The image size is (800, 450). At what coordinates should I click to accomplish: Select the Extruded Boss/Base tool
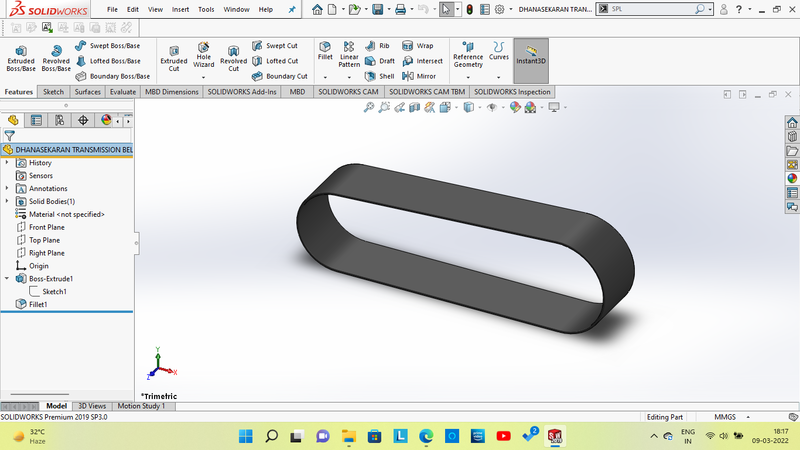tap(20, 57)
